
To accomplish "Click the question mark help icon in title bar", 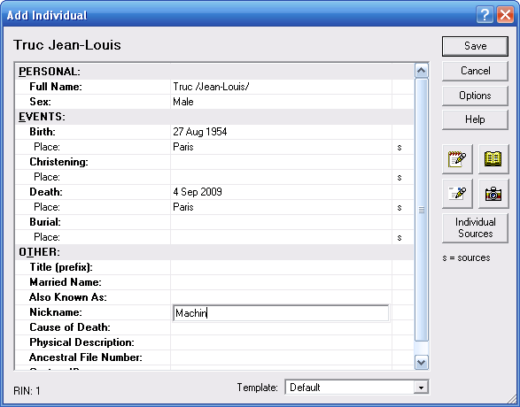I will (x=485, y=15).
